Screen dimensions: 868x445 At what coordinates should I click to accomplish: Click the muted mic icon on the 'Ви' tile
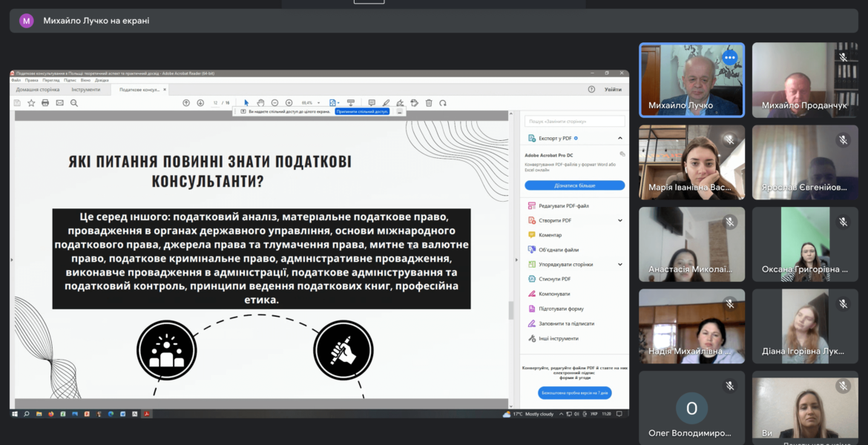(x=843, y=386)
